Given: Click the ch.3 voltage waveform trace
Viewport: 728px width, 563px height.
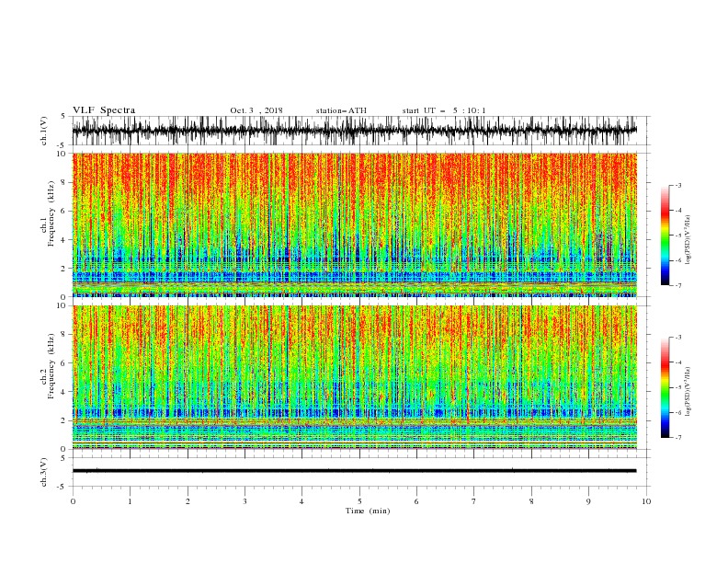Looking at the screenshot, I should (x=354, y=471).
